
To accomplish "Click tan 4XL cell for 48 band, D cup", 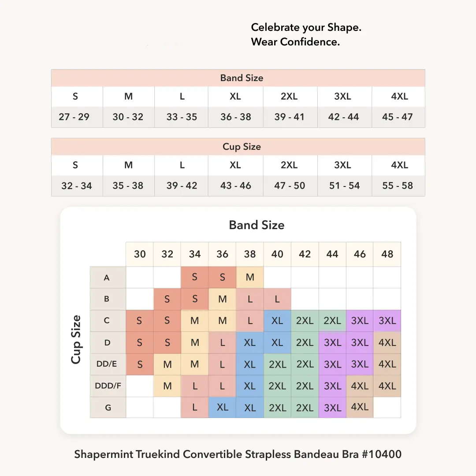I will (387, 342).
